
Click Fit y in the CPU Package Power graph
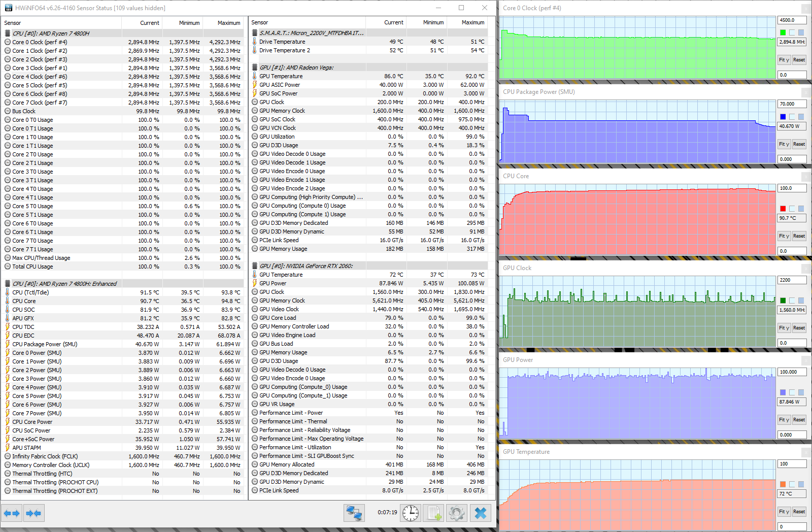pos(784,144)
